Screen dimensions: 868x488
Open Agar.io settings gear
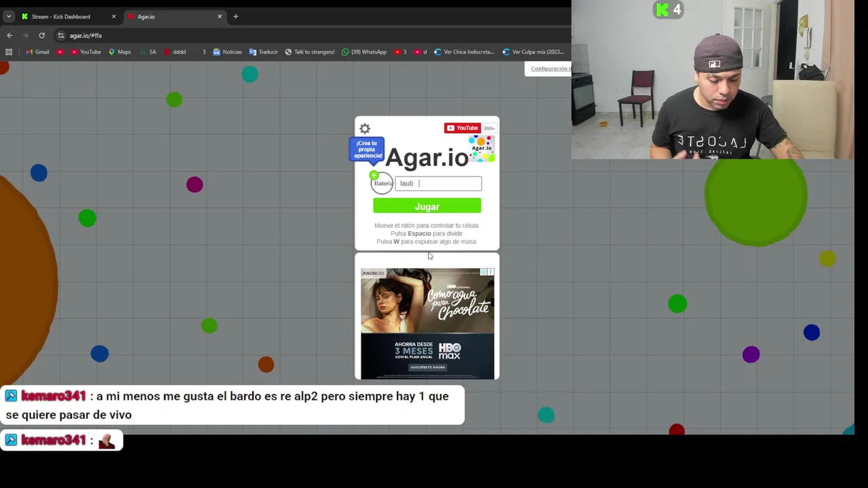(x=365, y=129)
